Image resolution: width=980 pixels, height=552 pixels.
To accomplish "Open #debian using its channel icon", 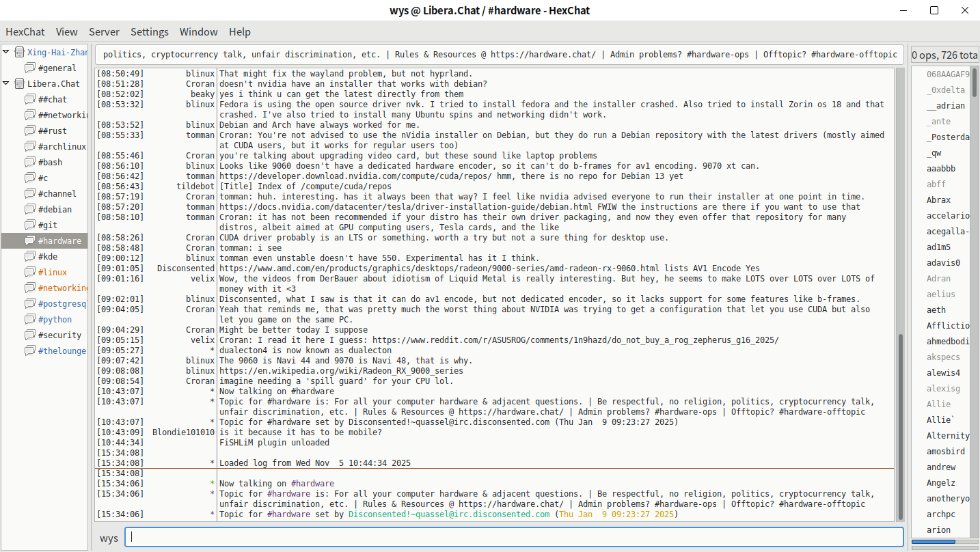I will [x=30, y=209].
